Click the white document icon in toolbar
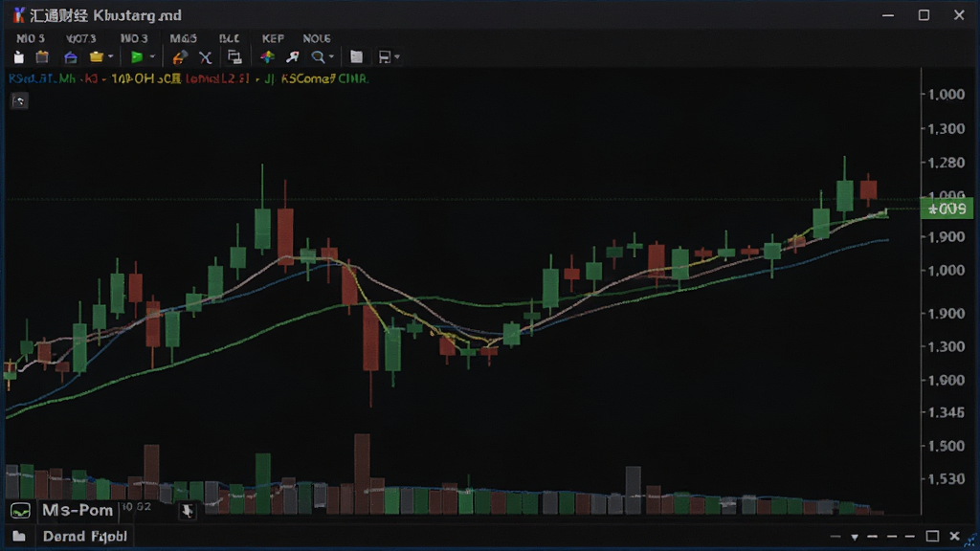The image size is (980, 551). 19,57
